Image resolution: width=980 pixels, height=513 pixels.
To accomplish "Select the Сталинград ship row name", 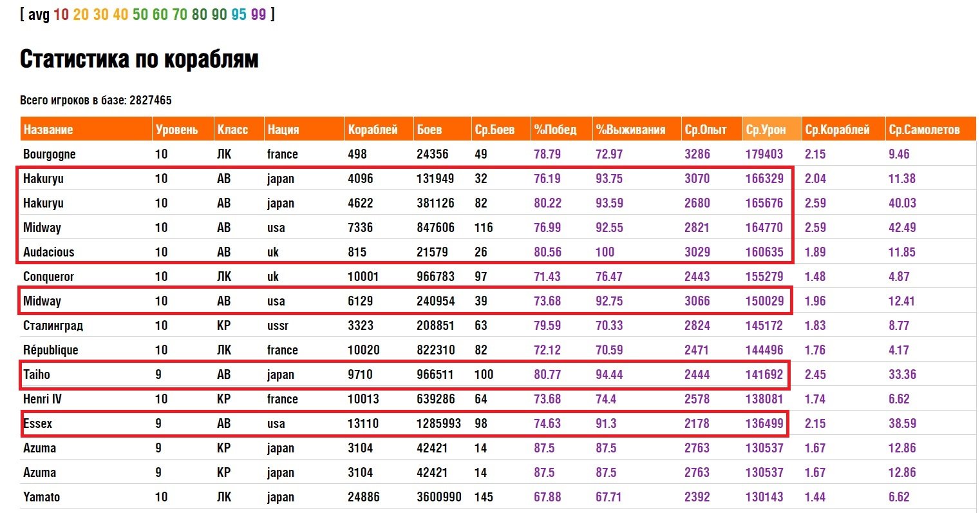I will tap(53, 325).
